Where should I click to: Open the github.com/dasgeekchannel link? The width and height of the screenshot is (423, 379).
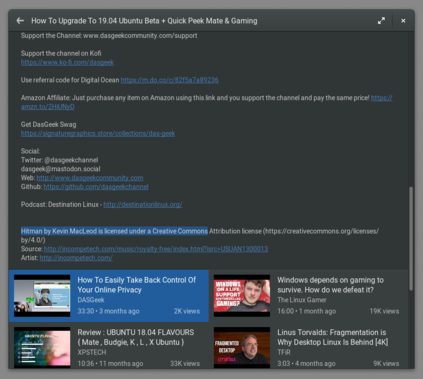click(96, 187)
